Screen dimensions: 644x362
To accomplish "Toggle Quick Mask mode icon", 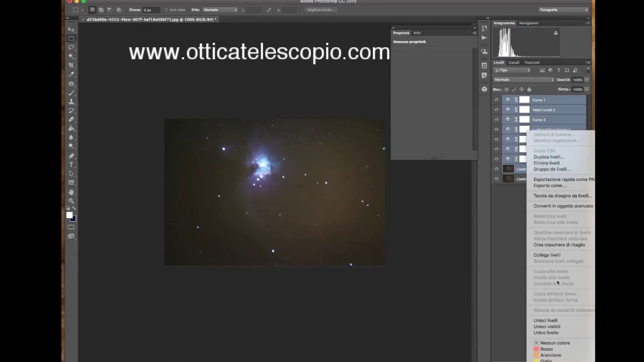I will pos(71,227).
